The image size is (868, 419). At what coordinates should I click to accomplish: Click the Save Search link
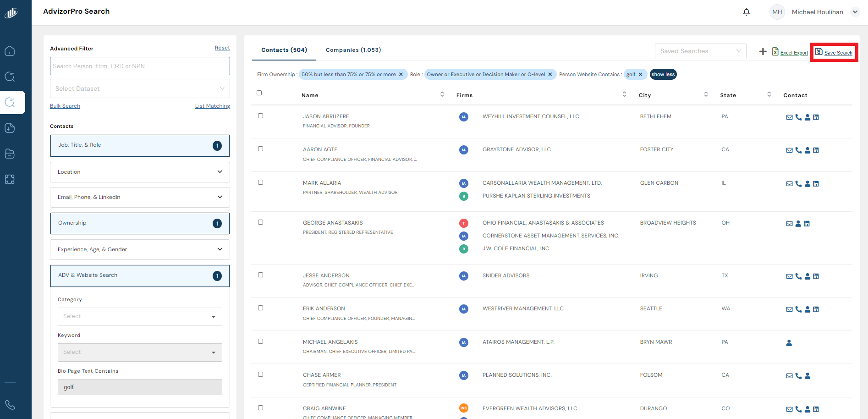click(838, 53)
